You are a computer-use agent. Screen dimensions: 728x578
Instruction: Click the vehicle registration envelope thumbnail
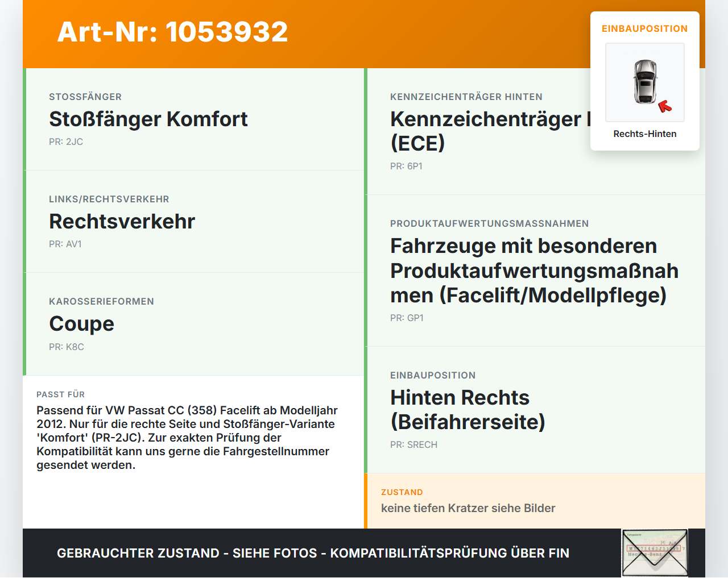pyautogui.click(x=655, y=553)
